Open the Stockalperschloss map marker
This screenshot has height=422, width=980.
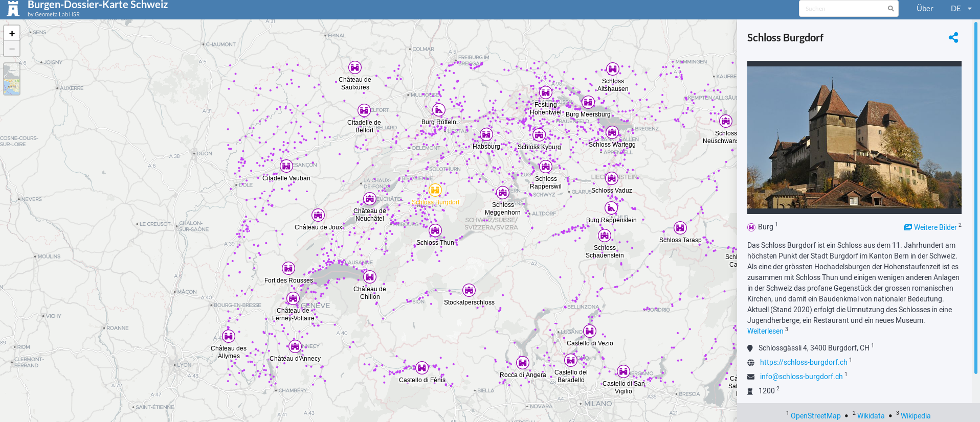pos(469,290)
